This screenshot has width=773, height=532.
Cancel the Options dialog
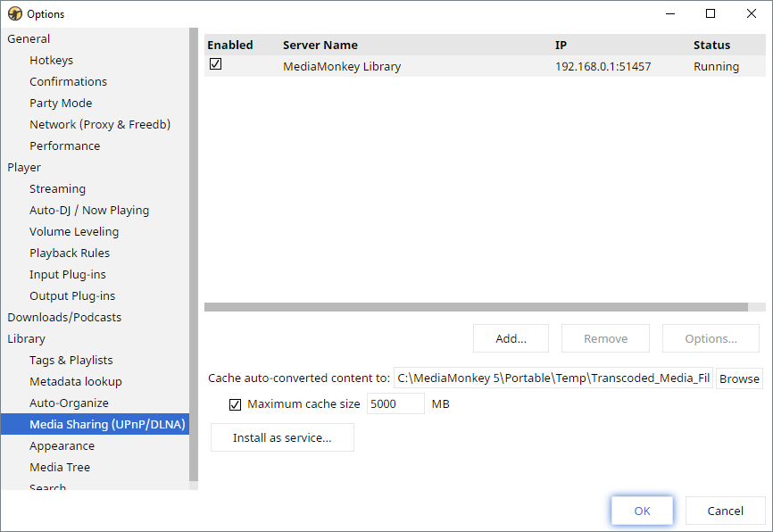point(725,511)
